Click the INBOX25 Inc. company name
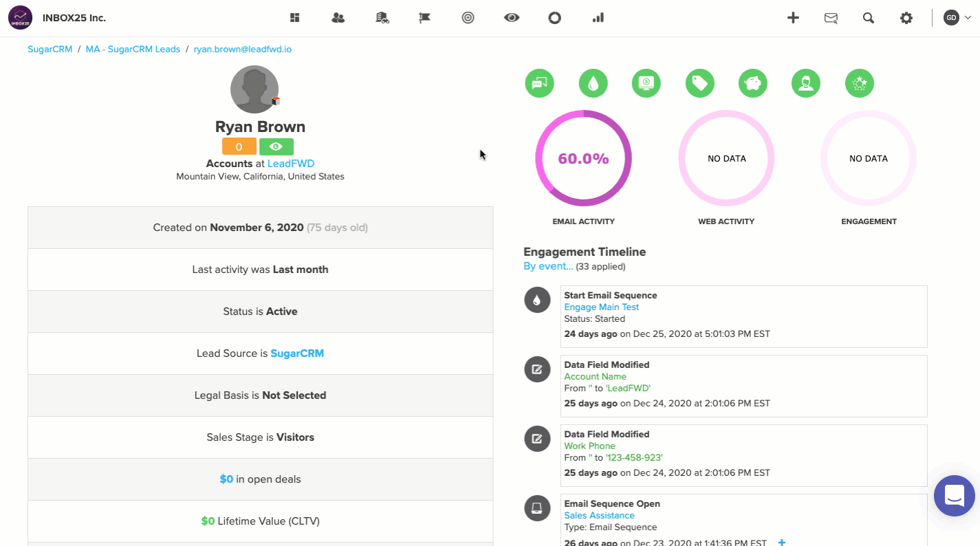The height and width of the screenshot is (546, 980). click(x=74, y=18)
